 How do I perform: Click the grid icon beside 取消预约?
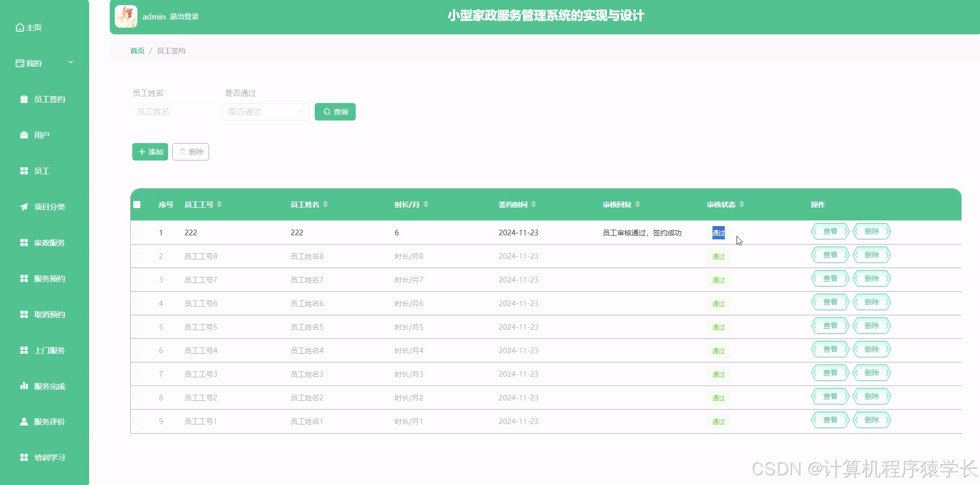click(24, 314)
